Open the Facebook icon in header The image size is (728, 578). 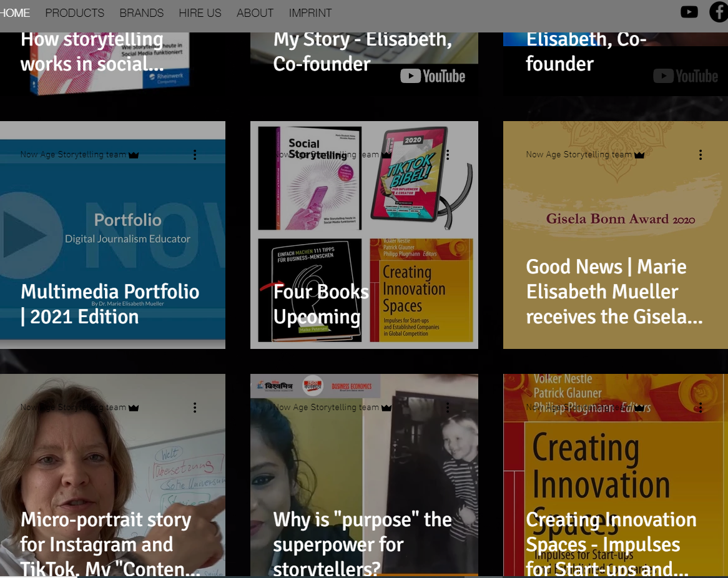pos(718,12)
